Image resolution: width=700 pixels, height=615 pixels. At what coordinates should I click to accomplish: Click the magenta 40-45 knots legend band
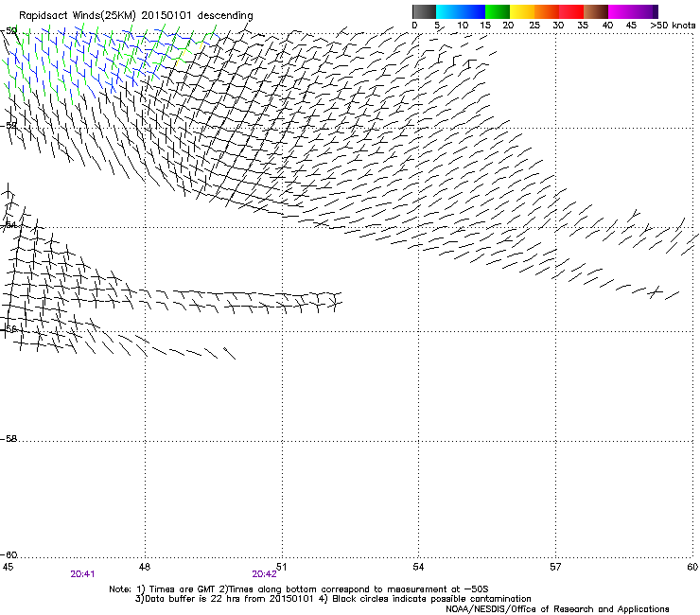[621, 11]
